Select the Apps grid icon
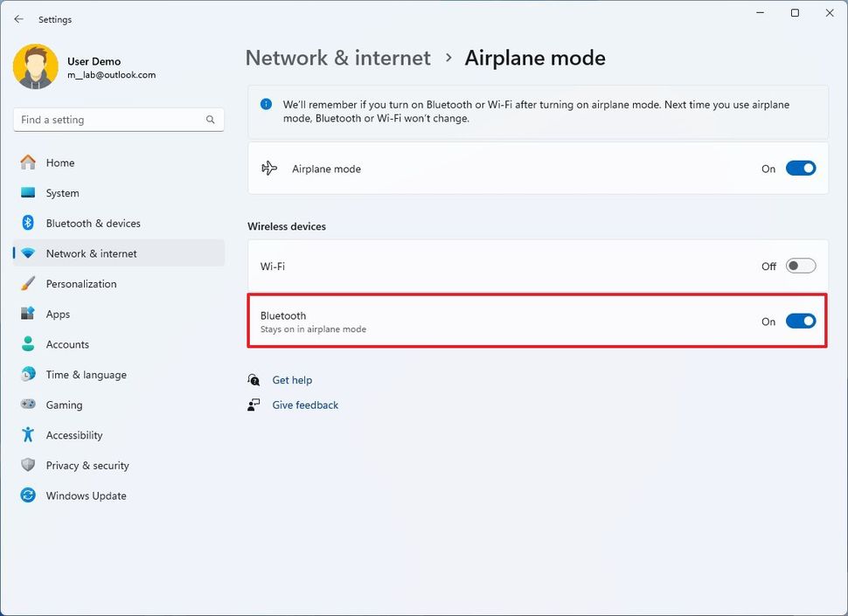The image size is (848, 616). point(27,314)
